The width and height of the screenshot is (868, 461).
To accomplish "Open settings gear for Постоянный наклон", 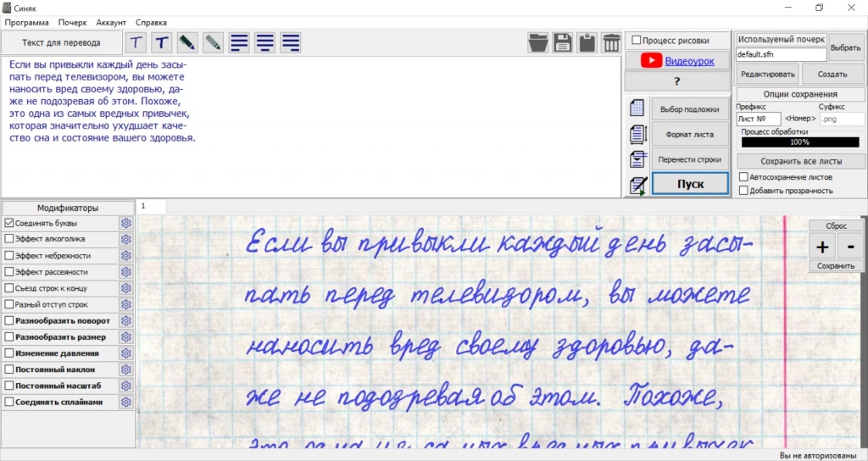I will 126,369.
